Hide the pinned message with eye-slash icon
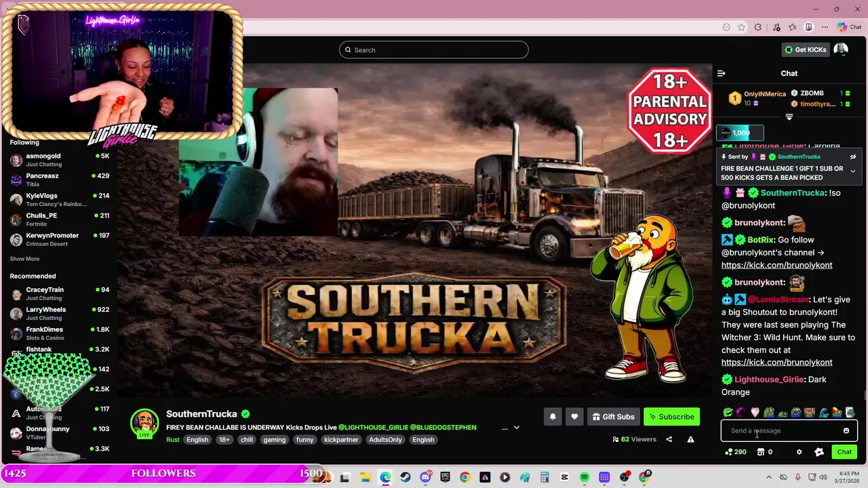 853,157
